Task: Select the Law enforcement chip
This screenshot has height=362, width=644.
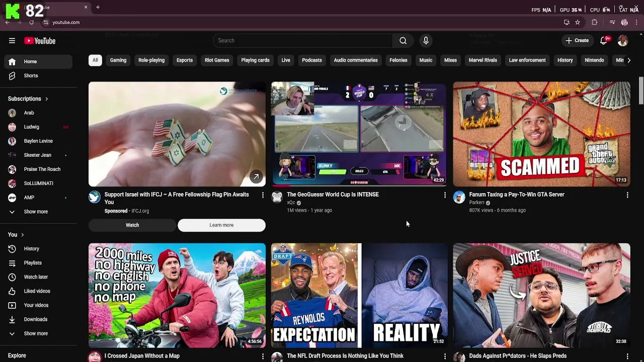Action: click(527, 60)
